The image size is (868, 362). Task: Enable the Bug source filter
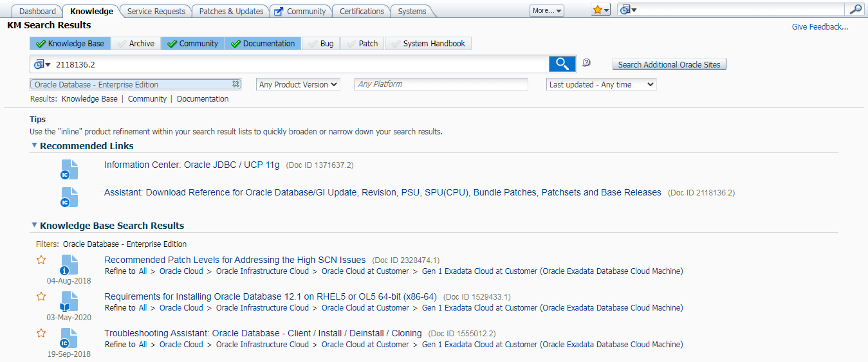(320, 44)
